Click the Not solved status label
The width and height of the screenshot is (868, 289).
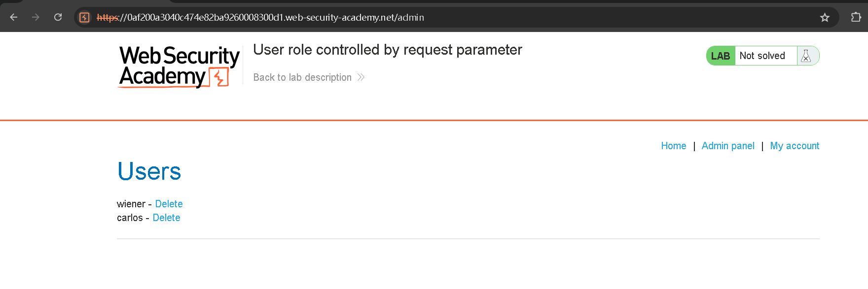762,56
